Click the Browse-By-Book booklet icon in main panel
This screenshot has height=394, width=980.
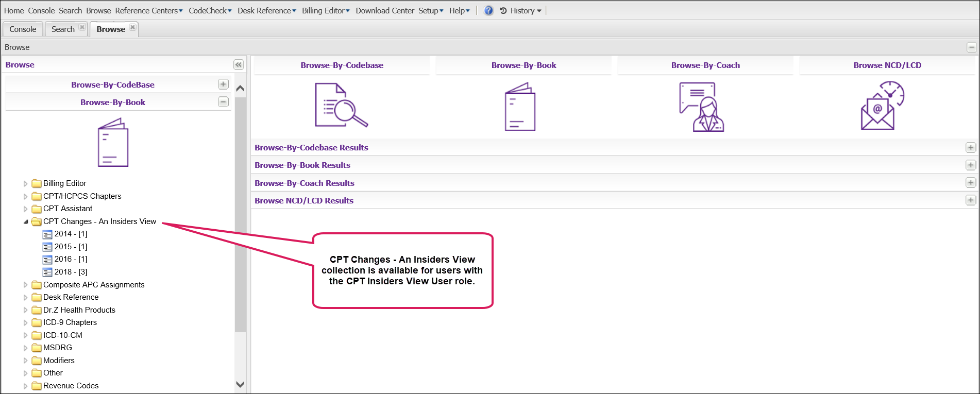pyautogui.click(x=520, y=107)
